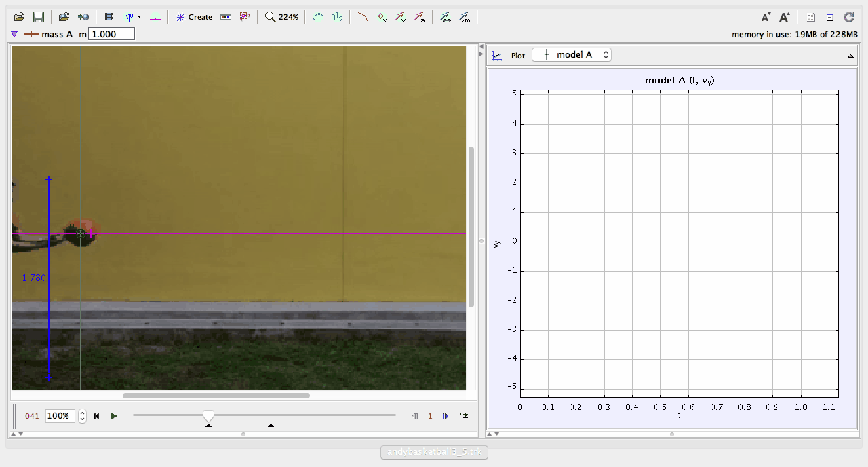868x467 pixels.
Task: Click the Plot button label
Action: click(518, 56)
